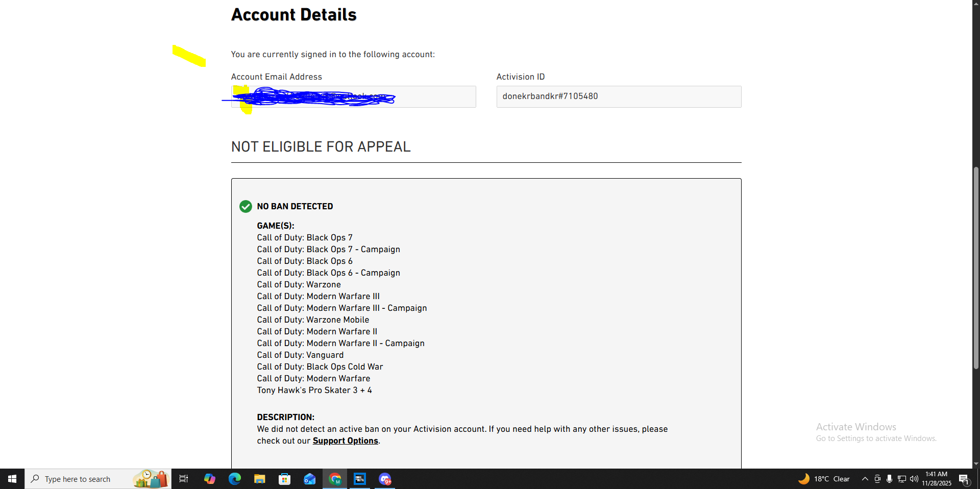Open the Action Center notifications
Viewport: 980px width, 489px height.
[964, 479]
